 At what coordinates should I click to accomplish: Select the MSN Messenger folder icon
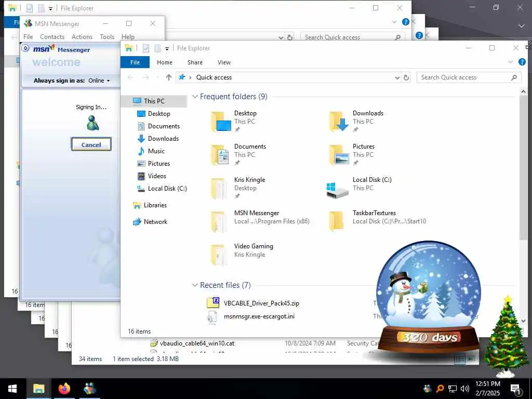219,221
